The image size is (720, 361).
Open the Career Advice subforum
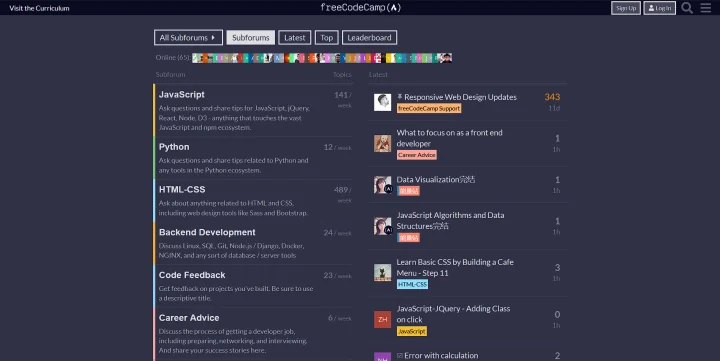[x=189, y=317]
